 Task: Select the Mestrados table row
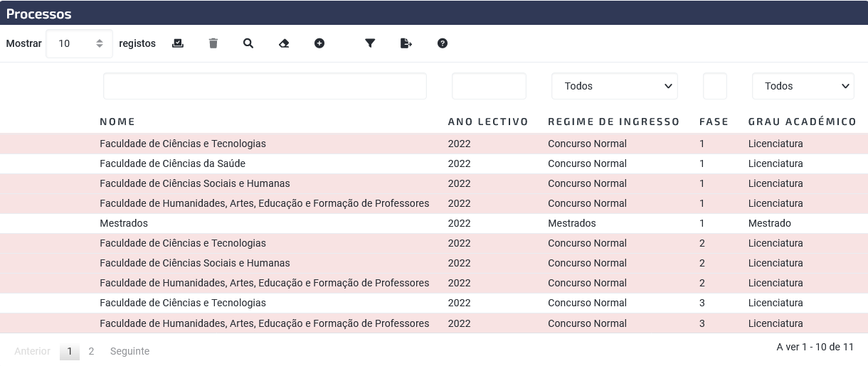point(434,223)
